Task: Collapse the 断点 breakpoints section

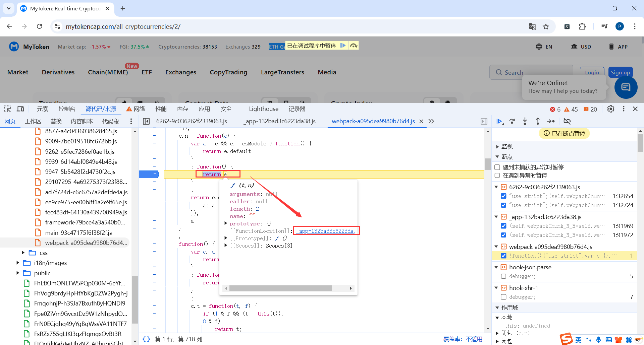Action: point(497,157)
